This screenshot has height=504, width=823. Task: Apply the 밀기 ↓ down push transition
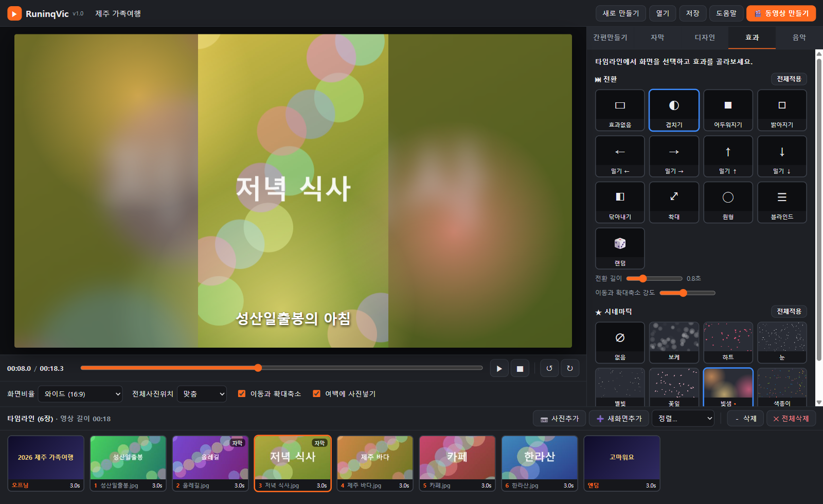tap(782, 156)
